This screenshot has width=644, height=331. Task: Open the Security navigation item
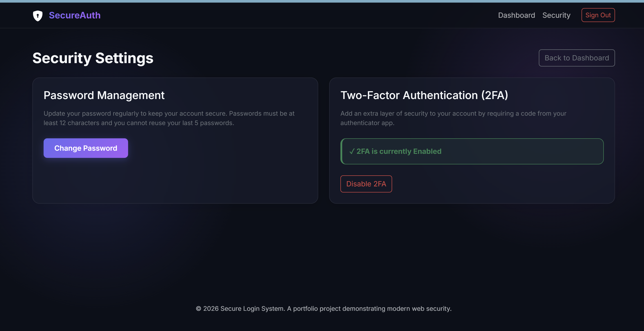pyautogui.click(x=556, y=15)
